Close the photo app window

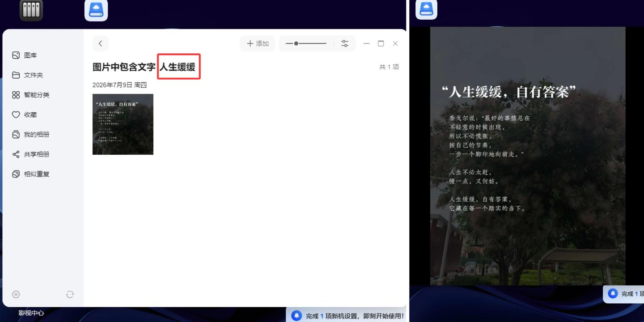pyautogui.click(x=395, y=43)
